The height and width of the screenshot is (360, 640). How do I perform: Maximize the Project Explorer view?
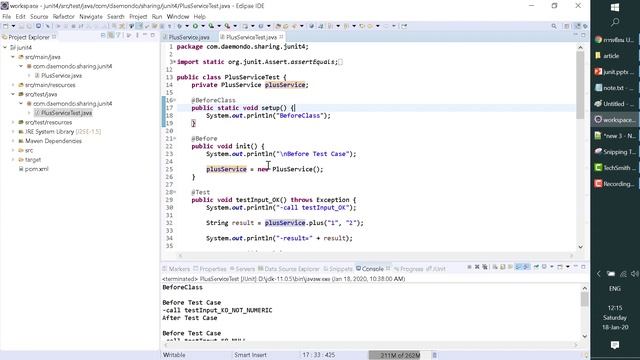pyautogui.click(x=153, y=36)
